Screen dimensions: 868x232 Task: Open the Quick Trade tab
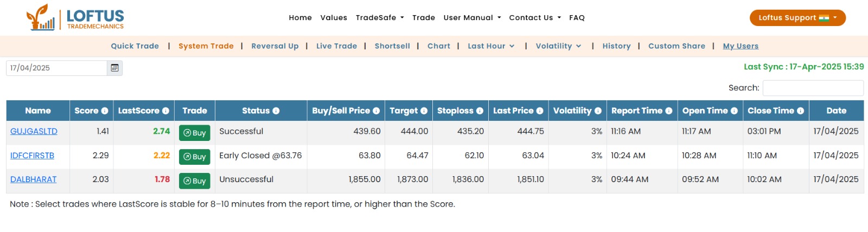pyautogui.click(x=135, y=46)
